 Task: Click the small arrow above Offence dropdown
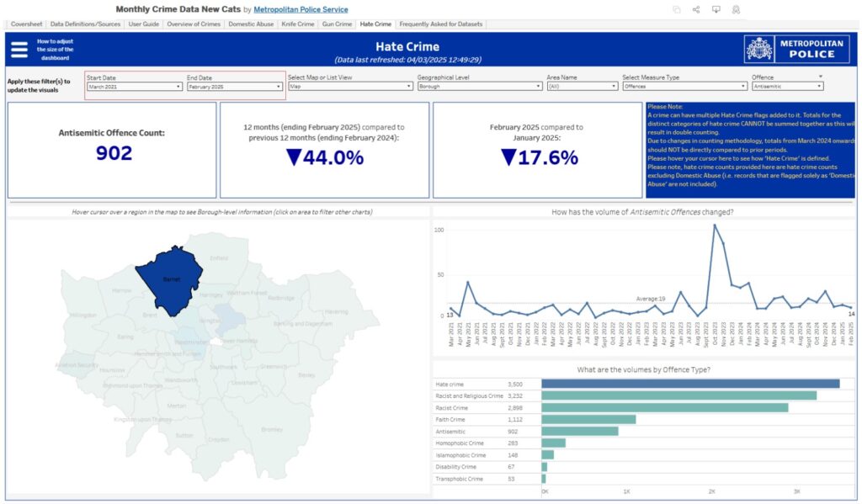click(x=820, y=77)
